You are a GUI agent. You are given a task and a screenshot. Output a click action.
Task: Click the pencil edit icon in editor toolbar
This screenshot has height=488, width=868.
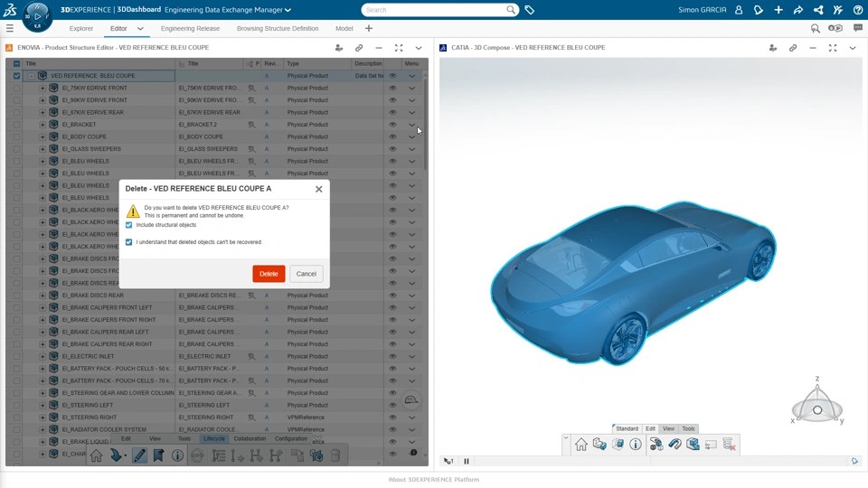pos(139,455)
